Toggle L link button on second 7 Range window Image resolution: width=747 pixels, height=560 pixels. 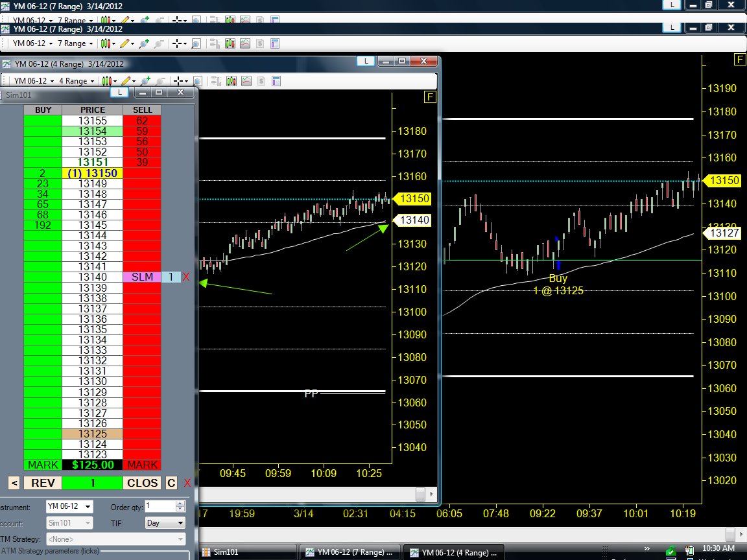(672, 27)
